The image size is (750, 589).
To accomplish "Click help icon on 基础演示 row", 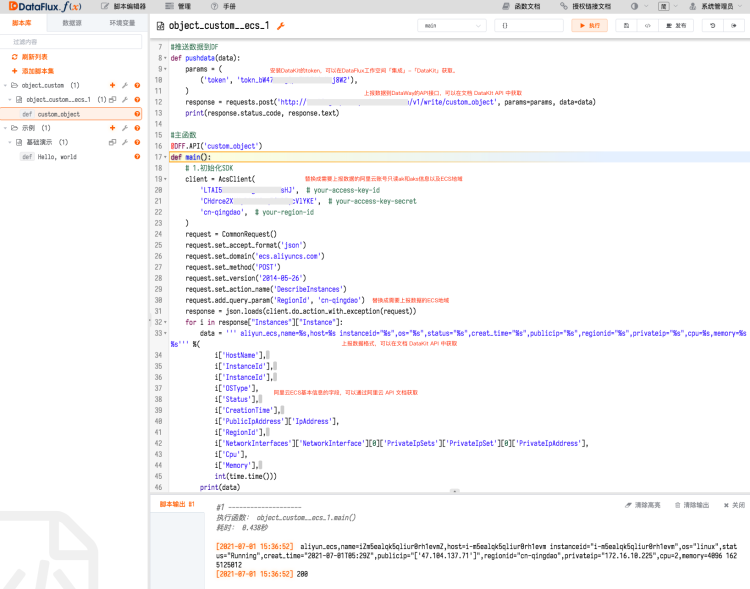I will click(137, 142).
